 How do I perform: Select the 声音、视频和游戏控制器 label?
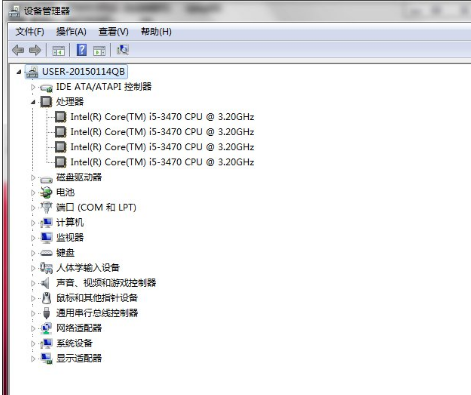(106, 283)
